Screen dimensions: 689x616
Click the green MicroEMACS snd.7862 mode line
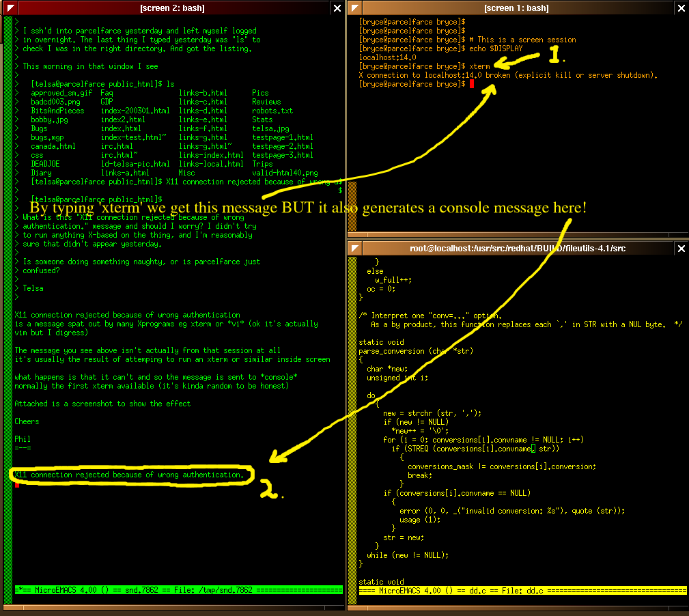point(178,589)
